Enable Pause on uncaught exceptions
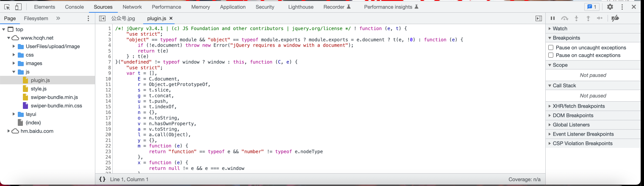Viewport: 644px width, 186px height. (x=551, y=47)
